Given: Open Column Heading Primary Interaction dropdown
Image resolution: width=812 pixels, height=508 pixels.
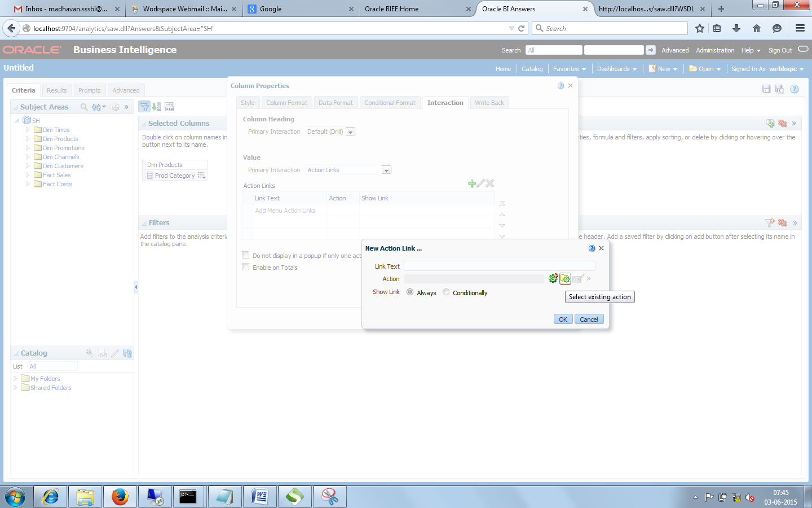Looking at the screenshot, I should pos(350,132).
